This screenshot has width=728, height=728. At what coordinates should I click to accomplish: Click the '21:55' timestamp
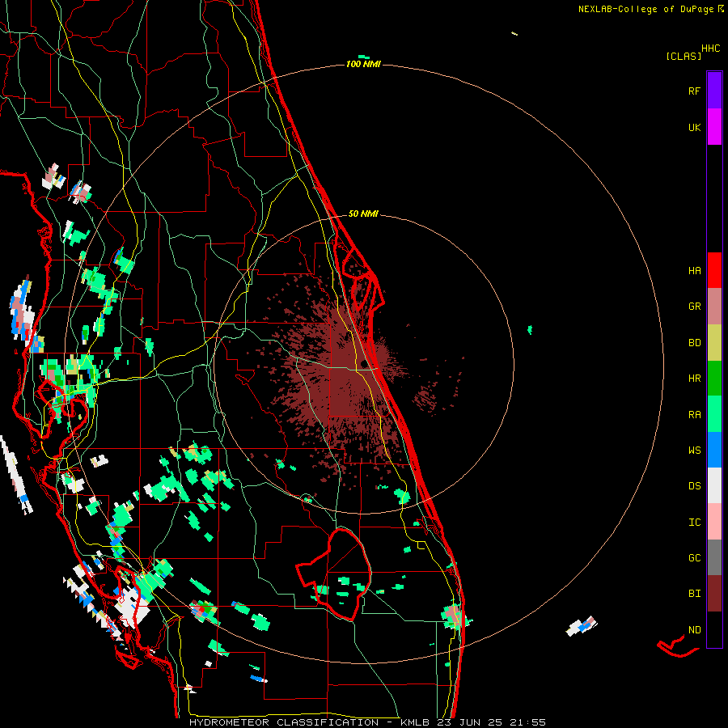[530, 722]
